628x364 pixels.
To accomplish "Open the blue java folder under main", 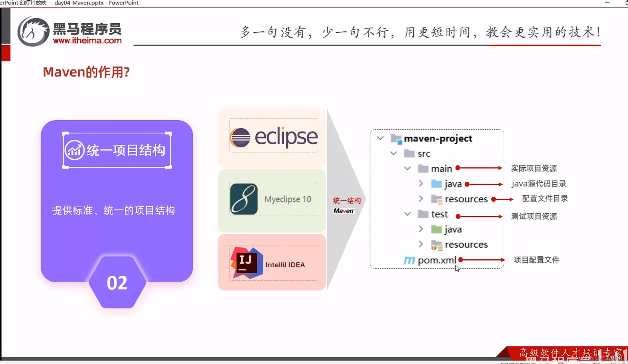I will pyautogui.click(x=436, y=184).
